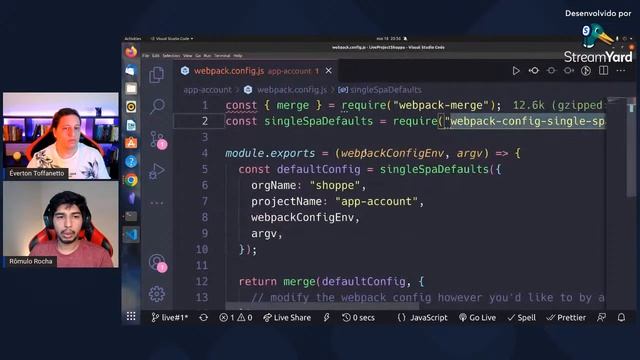
Task: Open Help from the dock
Action: pyautogui.click(x=131, y=161)
